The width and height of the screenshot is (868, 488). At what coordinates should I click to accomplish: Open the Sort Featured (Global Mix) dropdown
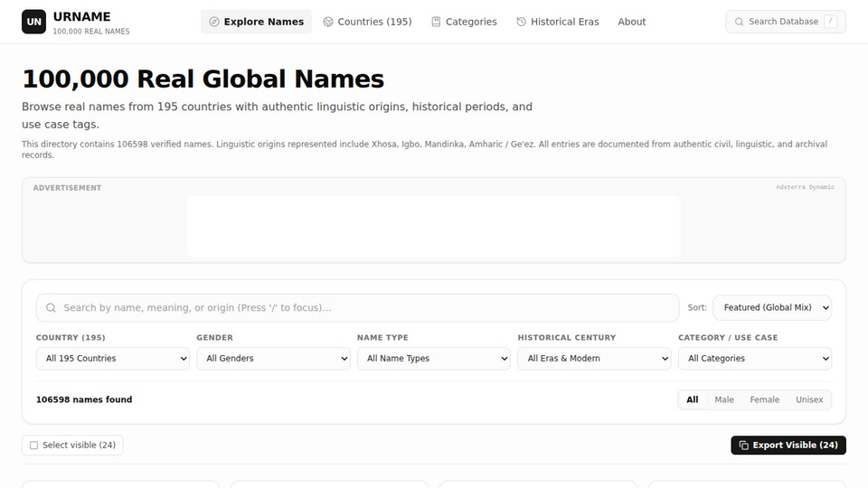(x=772, y=307)
